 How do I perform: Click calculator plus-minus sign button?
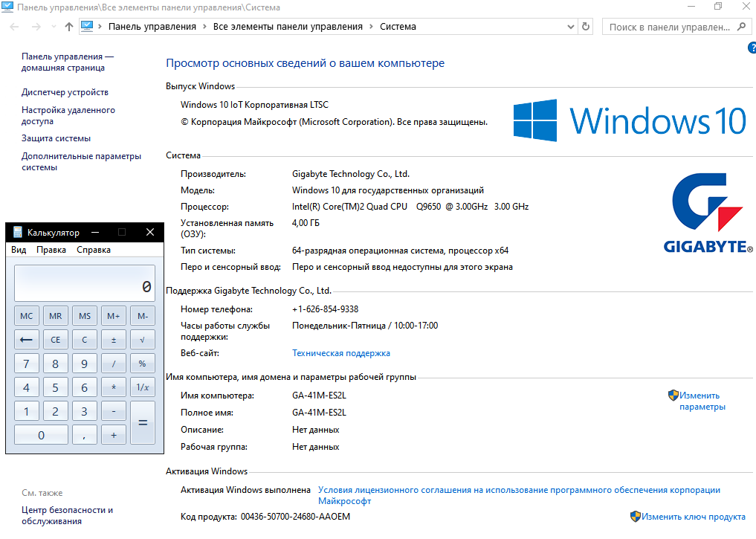114,340
